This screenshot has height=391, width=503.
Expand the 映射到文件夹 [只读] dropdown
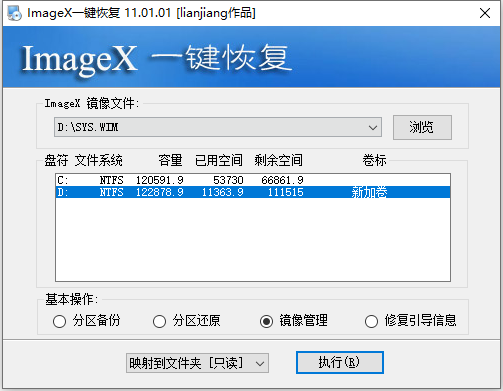[x=197, y=363]
